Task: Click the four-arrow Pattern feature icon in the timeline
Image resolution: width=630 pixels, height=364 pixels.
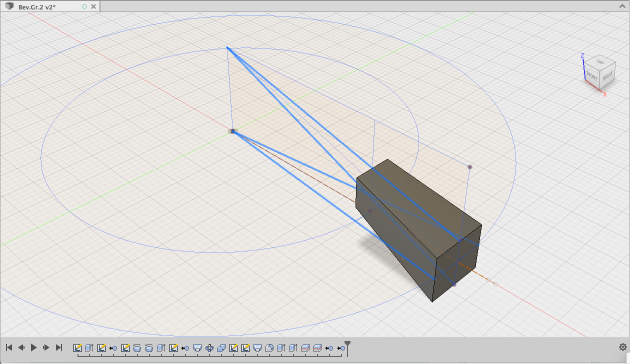Action: point(210,347)
